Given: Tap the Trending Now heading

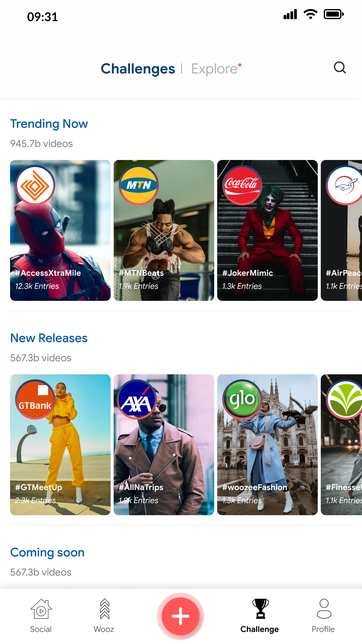Looking at the screenshot, I should pyautogui.click(x=49, y=124).
